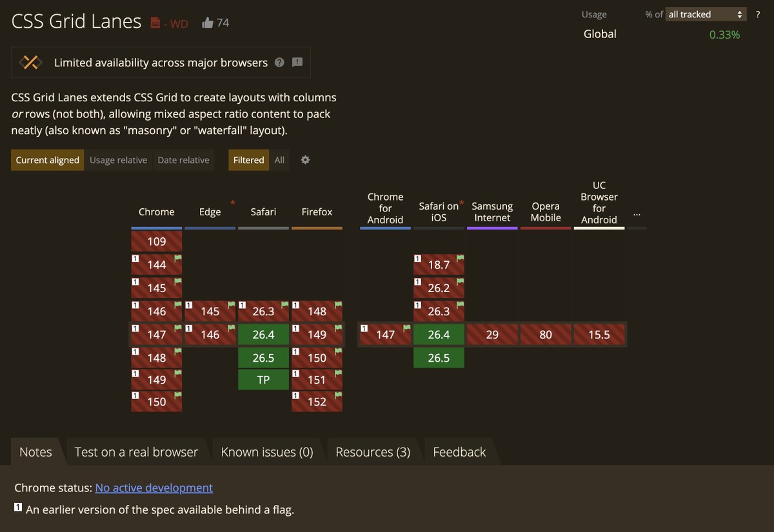Screen dimensions: 774x532
Task: Select the Current aligned view
Action: click(48, 160)
